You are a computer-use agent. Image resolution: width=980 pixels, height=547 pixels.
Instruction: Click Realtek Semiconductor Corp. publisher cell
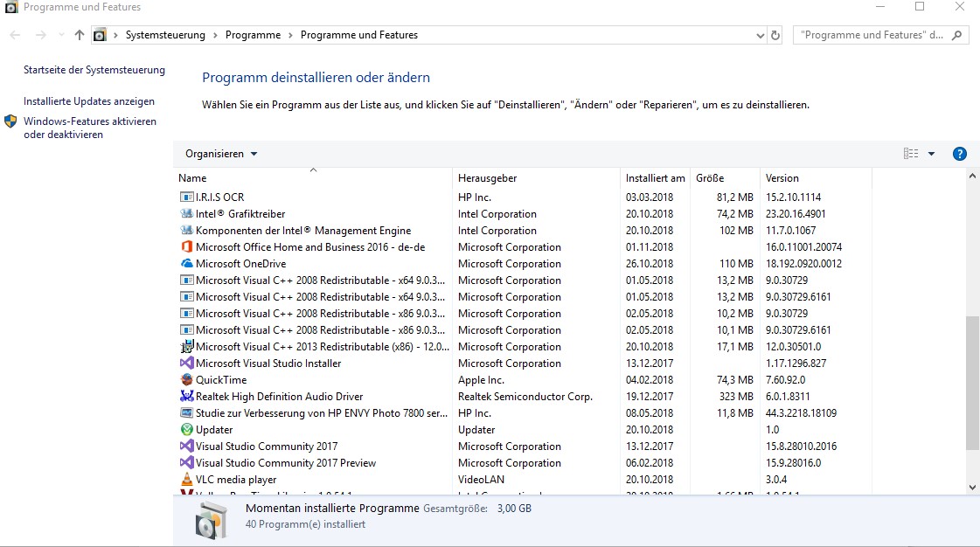click(525, 397)
